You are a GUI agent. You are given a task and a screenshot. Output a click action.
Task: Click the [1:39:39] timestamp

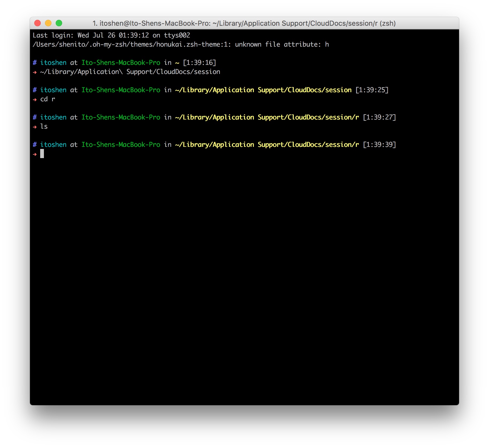[379, 145]
